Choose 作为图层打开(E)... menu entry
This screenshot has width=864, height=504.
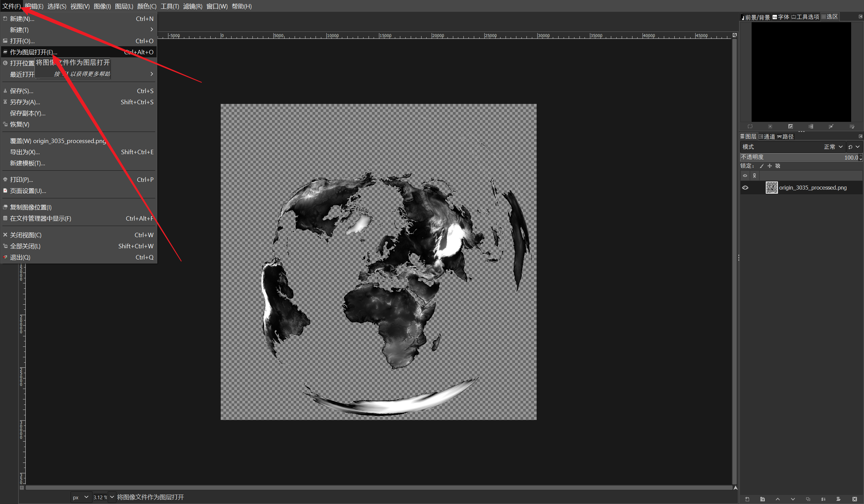(79, 52)
